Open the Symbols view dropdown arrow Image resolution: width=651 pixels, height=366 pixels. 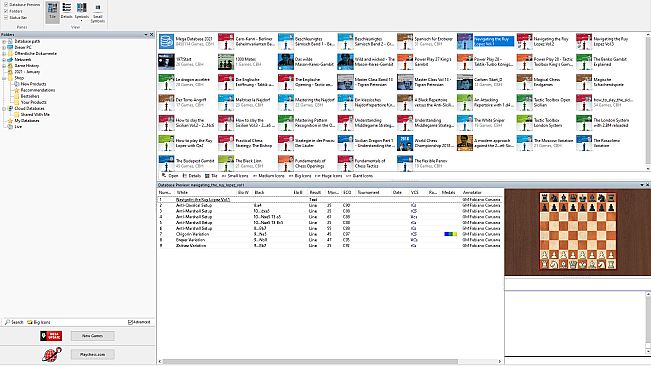coord(82,20)
